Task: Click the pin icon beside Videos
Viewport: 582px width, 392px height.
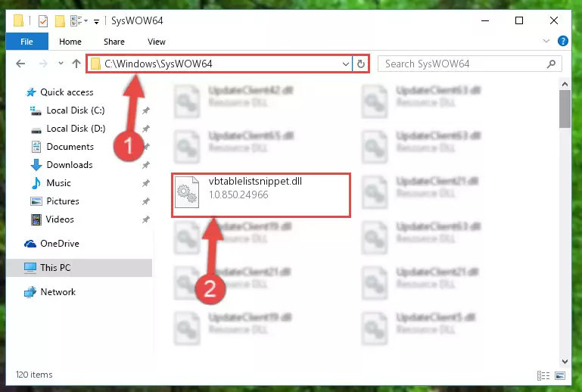Action: [x=146, y=219]
